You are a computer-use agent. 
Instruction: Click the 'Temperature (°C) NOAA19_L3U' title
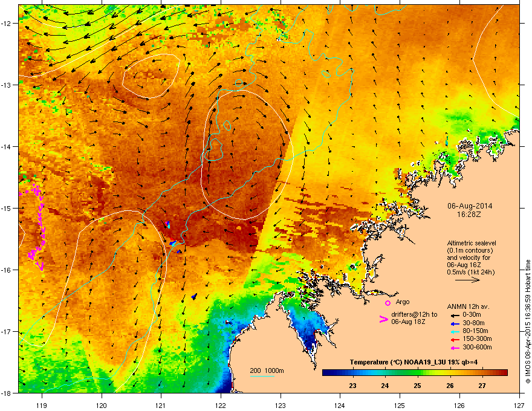click(397, 363)
